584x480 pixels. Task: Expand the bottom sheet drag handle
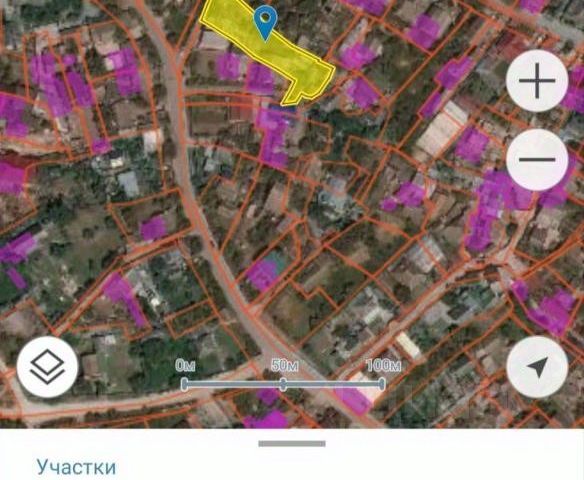click(292, 444)
